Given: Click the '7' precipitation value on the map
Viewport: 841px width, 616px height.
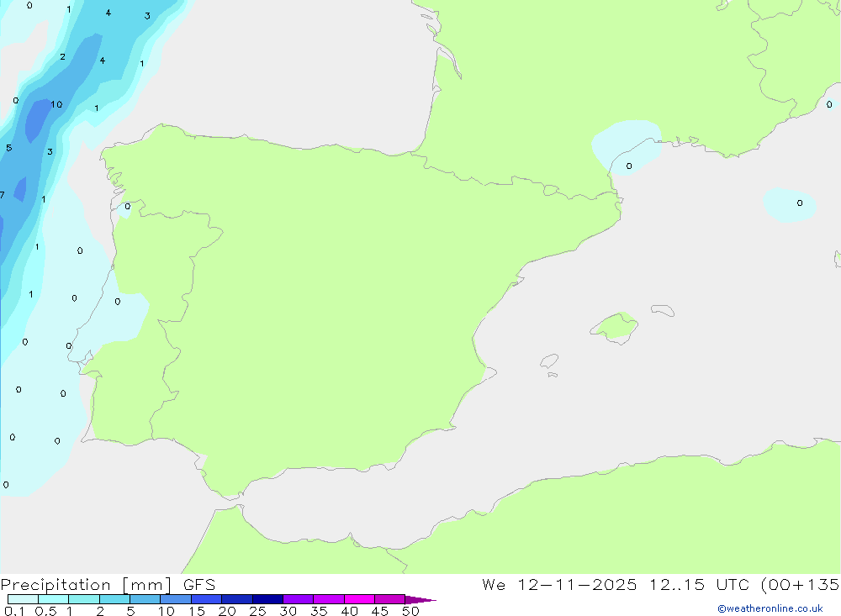Looking at the screenshot, I should click(x=3, y=195).
